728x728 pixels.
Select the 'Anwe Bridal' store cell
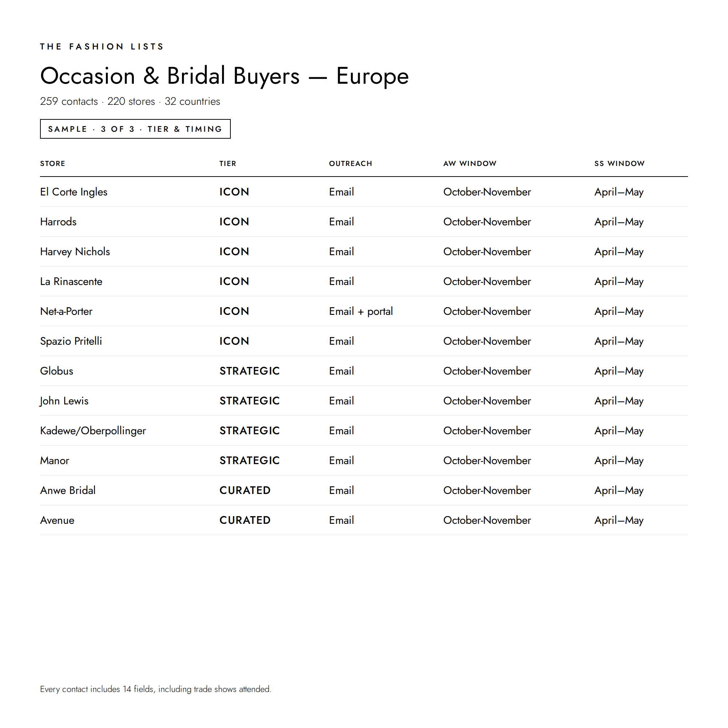pos(68,490)
